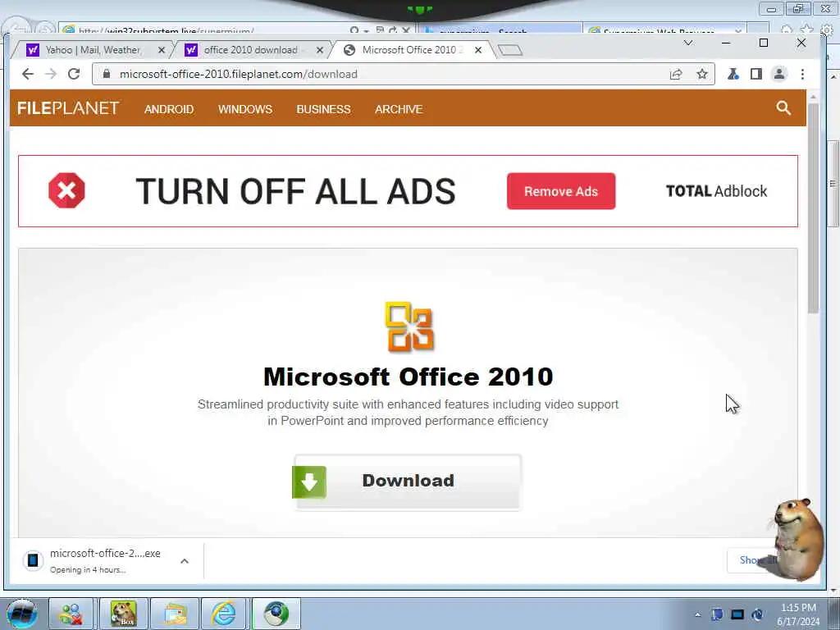The width and height of the screenshot is (840, 630).
Task: Click the Microsoft Office 2010 heading
Action: click(x=409, y=376)
